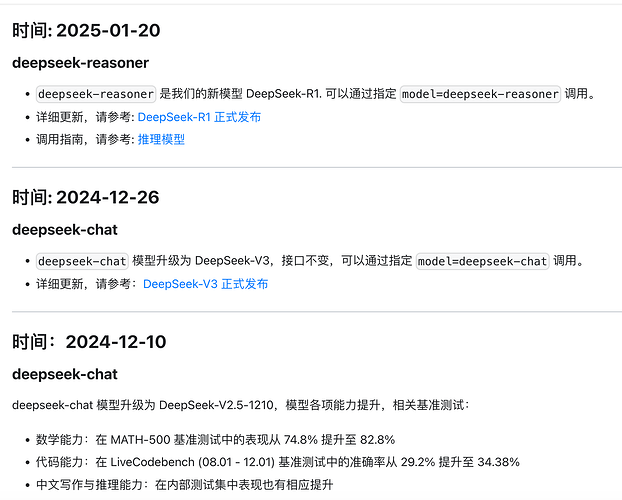Click the deepseek-chat heading under 2024-12-26
The height and width of the screenshot is (500, 622).
coord(65,230)
